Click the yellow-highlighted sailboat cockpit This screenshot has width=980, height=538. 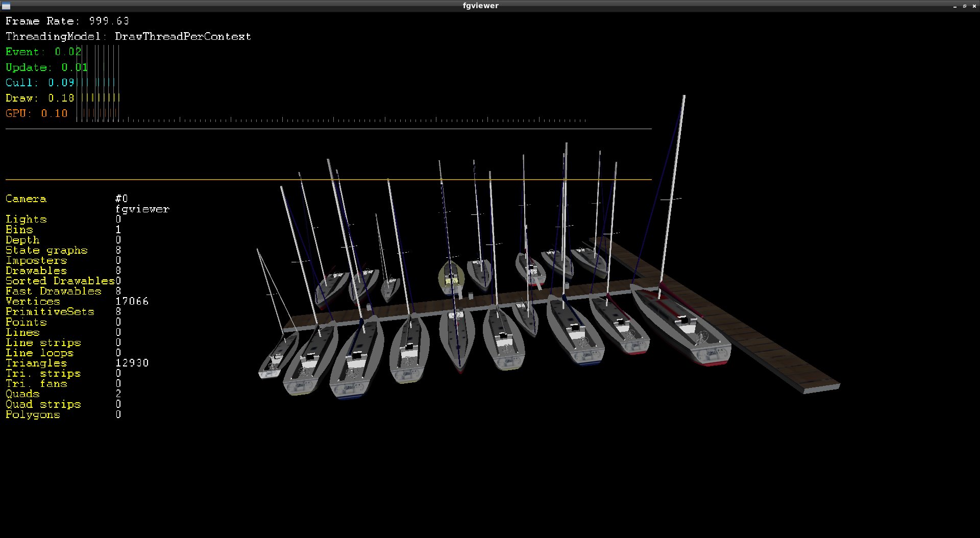[x=451, y=279]
